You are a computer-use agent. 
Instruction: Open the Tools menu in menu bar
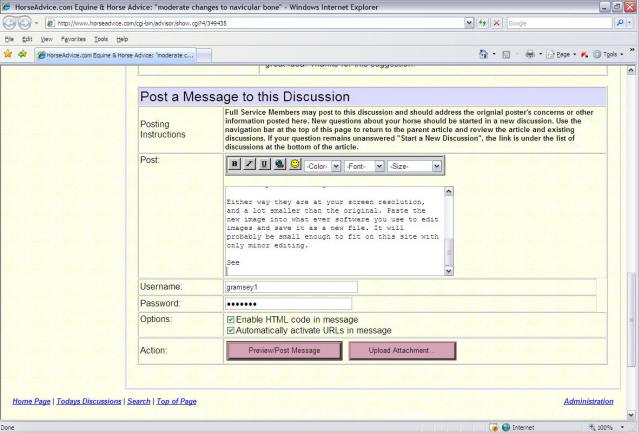101,38
